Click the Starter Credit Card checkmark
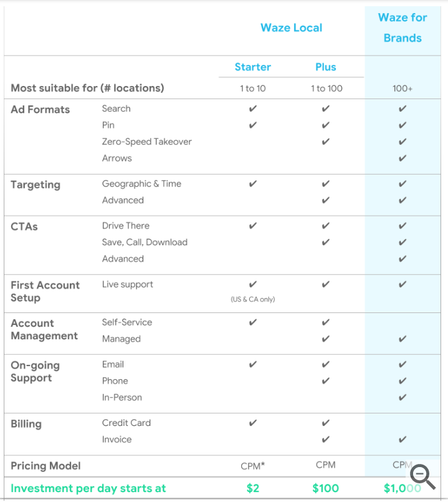 (253, 423)
